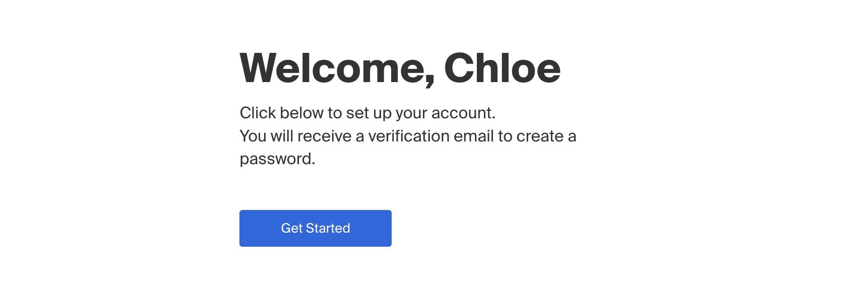The height and width of the screenshot is (284, 868).
Task: Click the word "Started" on the blue button
Action: 328,228
